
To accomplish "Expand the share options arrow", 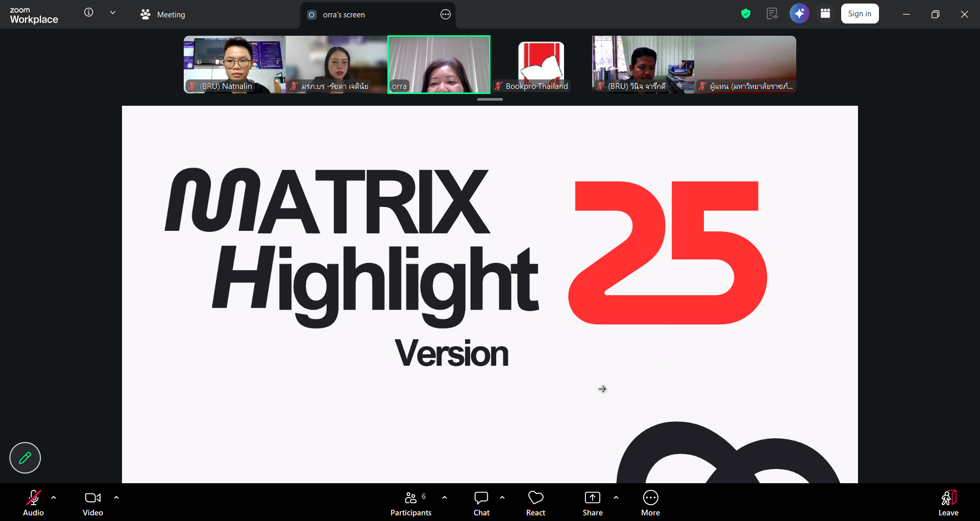I will [x=616, y=498].
